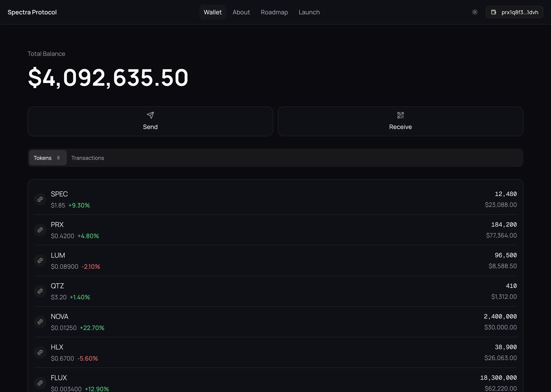The image size is (551, 392).
Task: Click the FLUX token icon
Action: coord(40,383)
